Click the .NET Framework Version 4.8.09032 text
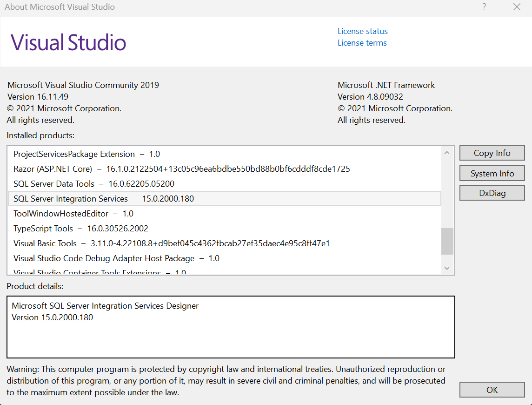 pyautogui.click(x=370, y=97)
